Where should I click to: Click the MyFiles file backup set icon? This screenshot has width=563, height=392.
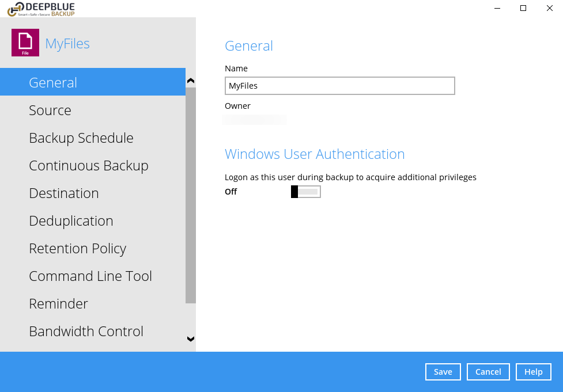tap(25, 43)
